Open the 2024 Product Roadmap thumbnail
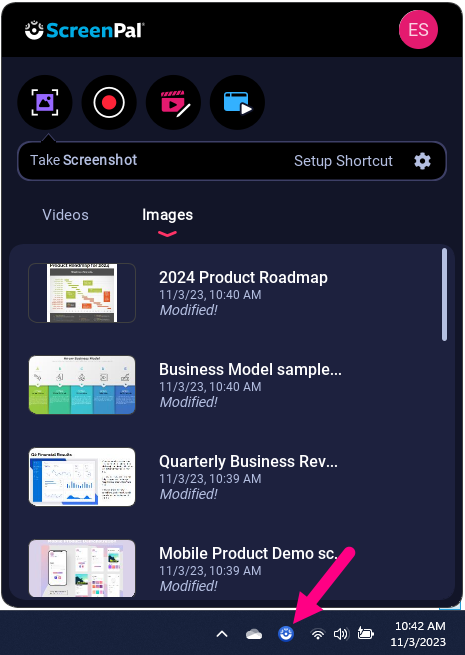Image resolution: width=465 pixels, height=655 pixels. [x=82, y=293]
